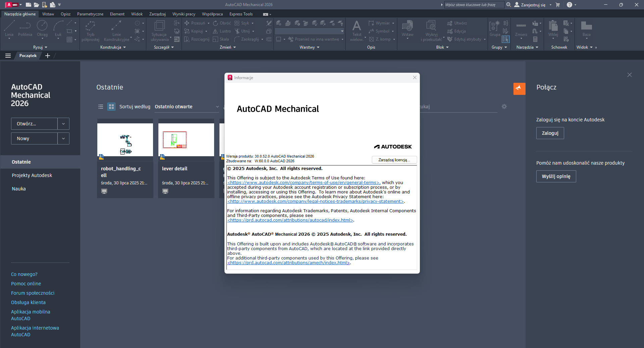Click the keyword search field in title bar
The height and width of the screenshot is (348, 644).
click(x=474, y=5)
